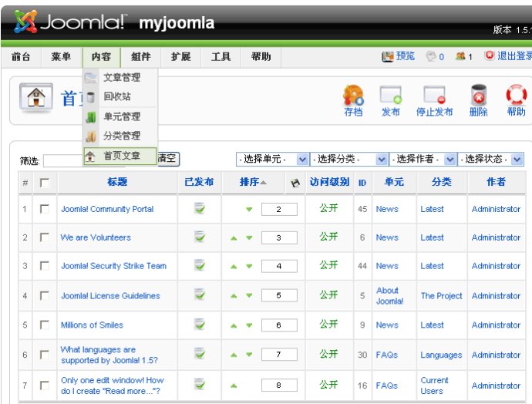Toggle published icon for Joomla! Community Portal
This screenshot has width=532, height=404.
pyautogui.click(x=200, y=208)
